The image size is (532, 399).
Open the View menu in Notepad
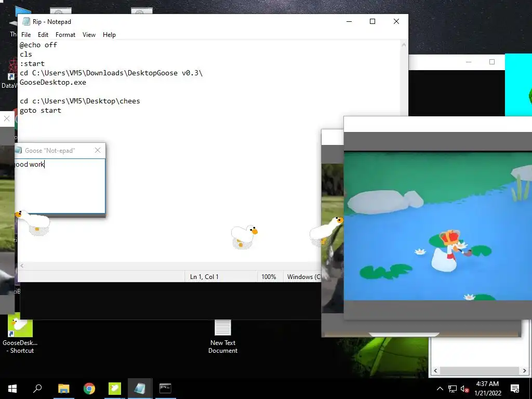(89, 35)
